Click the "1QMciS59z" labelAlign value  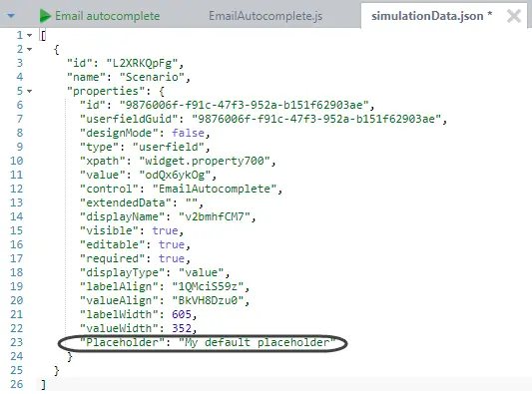208,286
